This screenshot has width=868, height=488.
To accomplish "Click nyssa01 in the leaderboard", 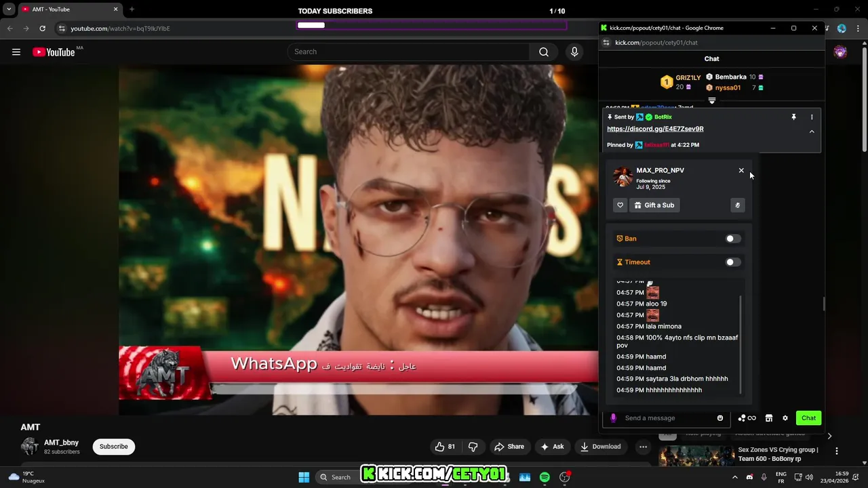I will (728, 88).
